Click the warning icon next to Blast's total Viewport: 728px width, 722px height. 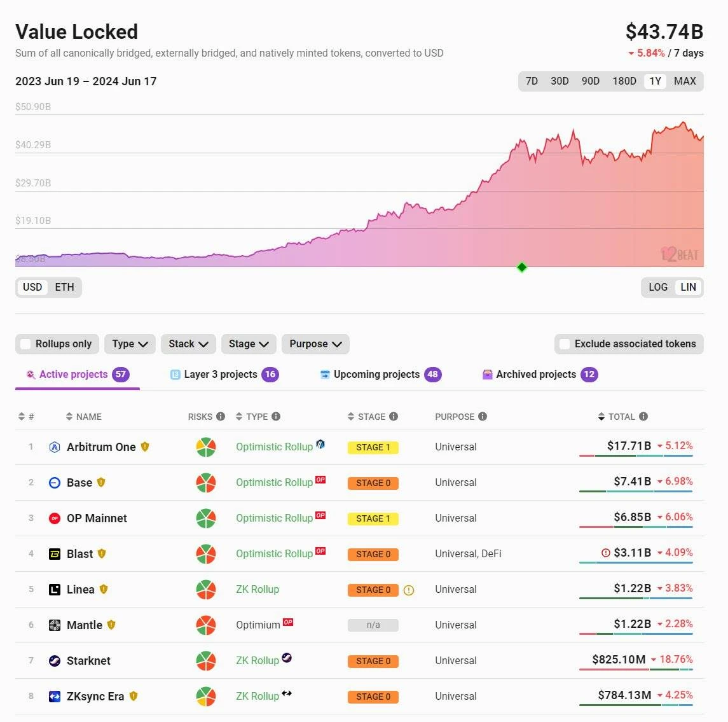[x=605, y=553]
